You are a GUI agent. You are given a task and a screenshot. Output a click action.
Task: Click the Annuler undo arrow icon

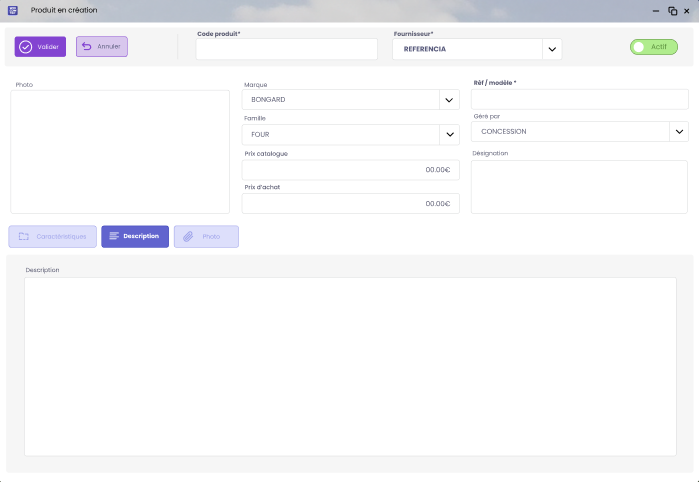[x=86, y=47]
